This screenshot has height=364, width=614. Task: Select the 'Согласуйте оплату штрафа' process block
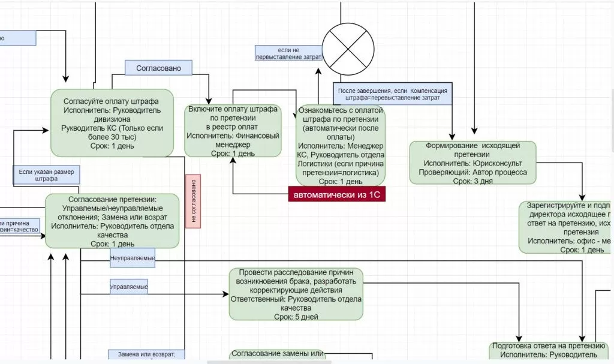[x=112, y=122]
